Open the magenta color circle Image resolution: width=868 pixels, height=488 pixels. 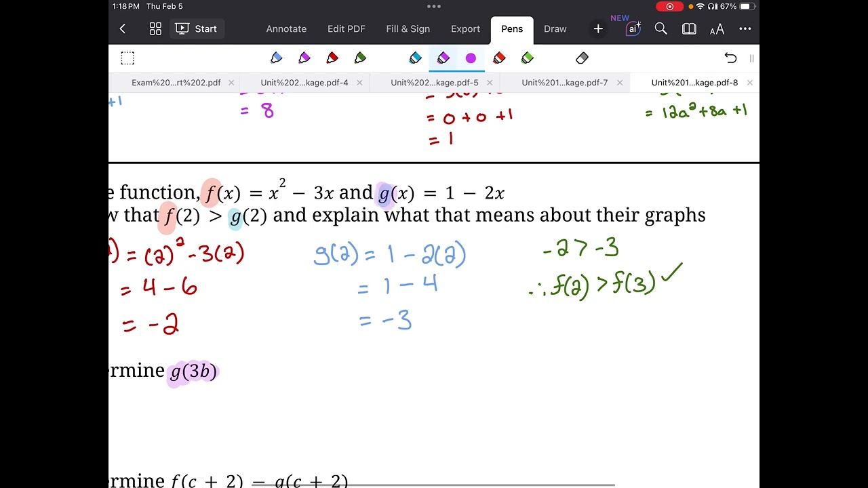[x=471, y=58]
